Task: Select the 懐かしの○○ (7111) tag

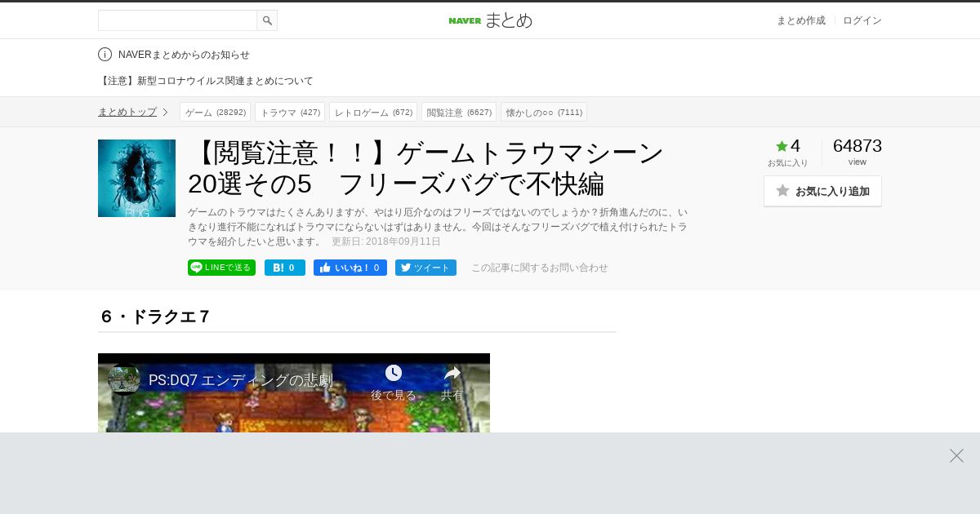Action: [x=544, y=112]
